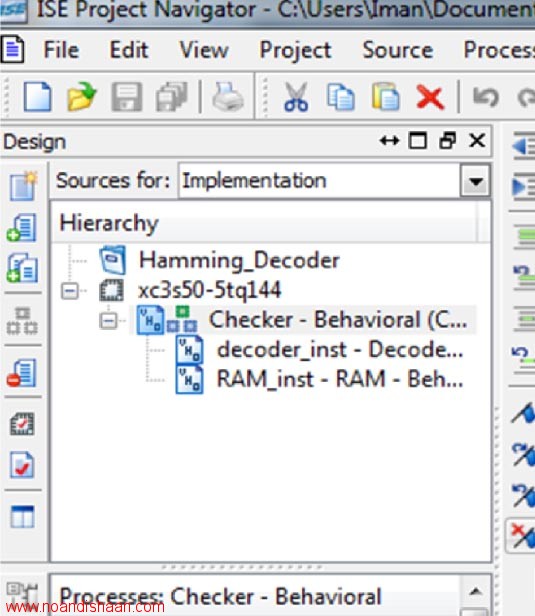Open the Edit menu
The width and height of the screenshot is (535, 616).
pyautogui.click(x=129, y=50)
